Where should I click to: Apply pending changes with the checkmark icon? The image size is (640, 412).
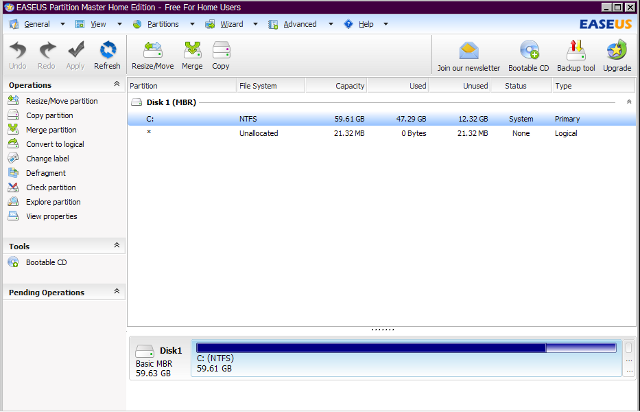click(x=76, y=55)
